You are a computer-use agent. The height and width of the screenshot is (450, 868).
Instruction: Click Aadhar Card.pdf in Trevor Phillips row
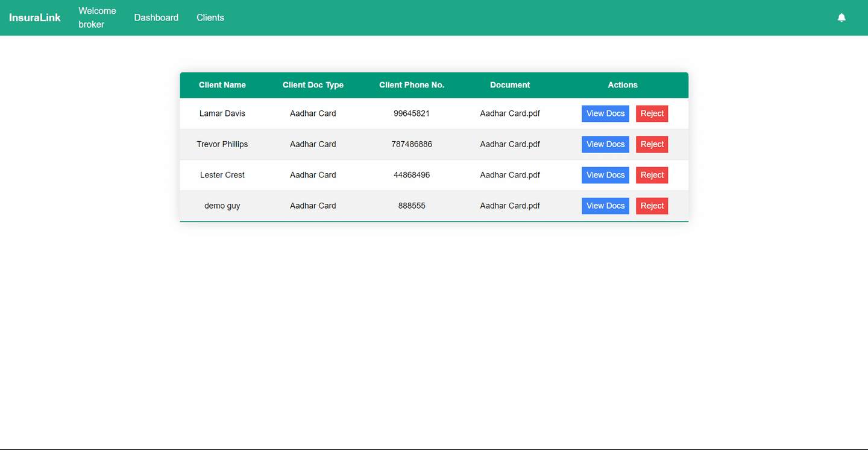510,144
